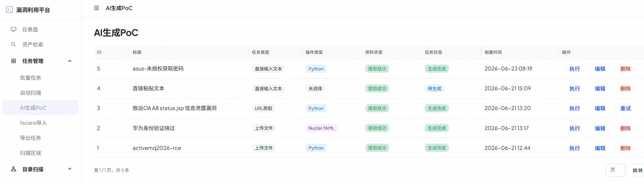Click the 任务状态 column header
Viewport: 644px width, 183px height.
433,52
